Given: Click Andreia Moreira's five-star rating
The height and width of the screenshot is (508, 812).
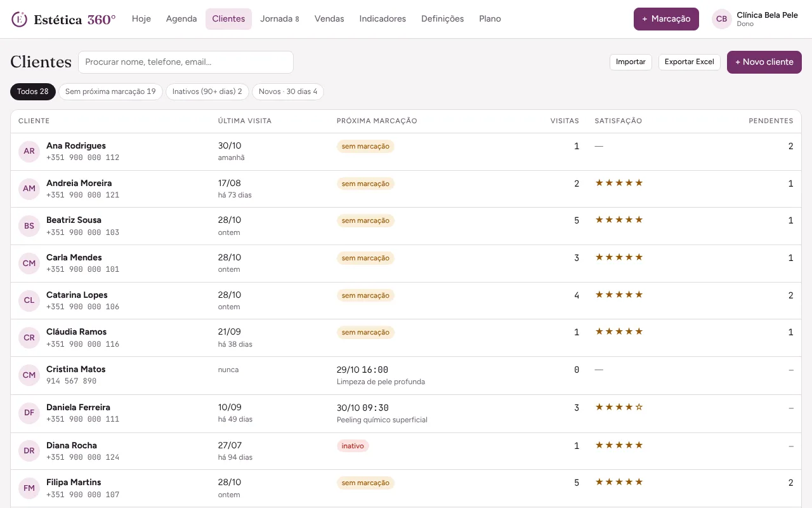Looking at the screenshot, I should [x=619, y=183].
